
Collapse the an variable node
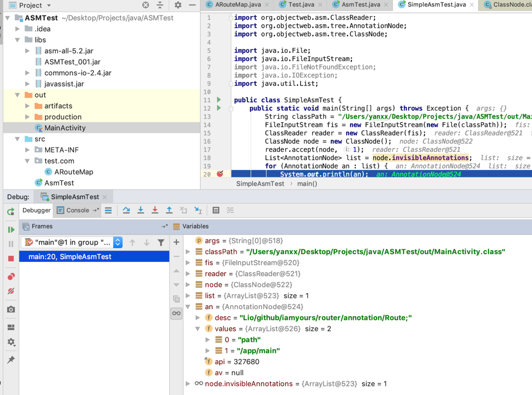tap(188, 307)
